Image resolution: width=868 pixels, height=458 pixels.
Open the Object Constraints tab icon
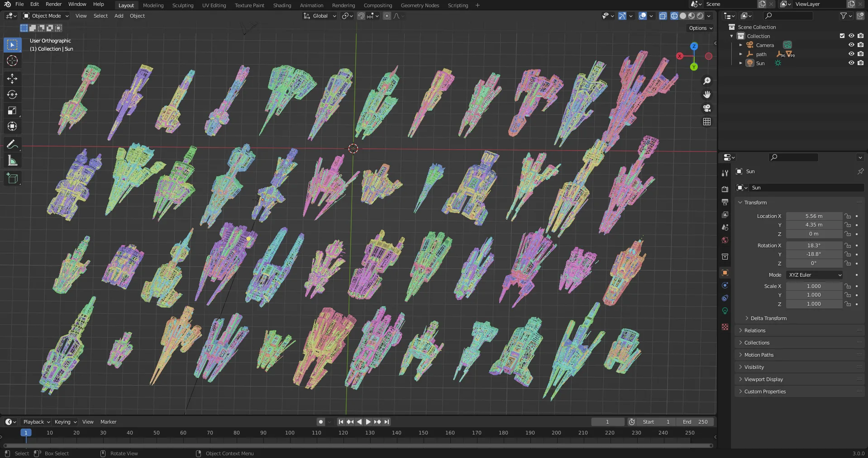tap(725, 298)
